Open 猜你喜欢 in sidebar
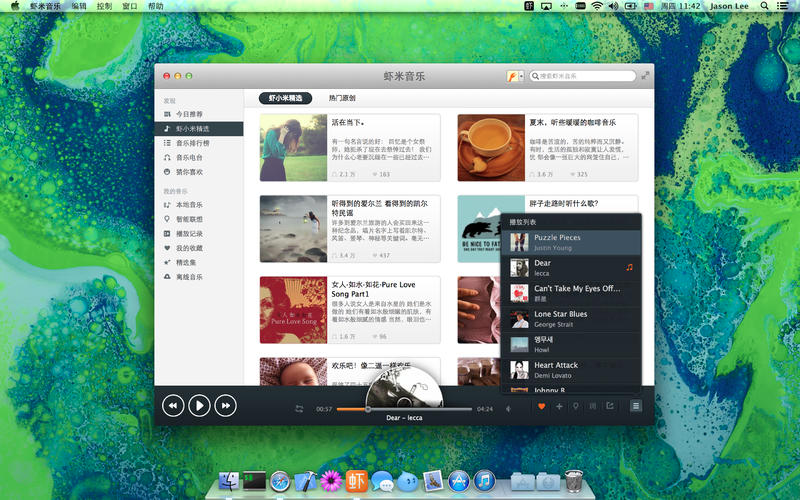The width and height of the screenshot is (800, 500). [x=198, y=172]
